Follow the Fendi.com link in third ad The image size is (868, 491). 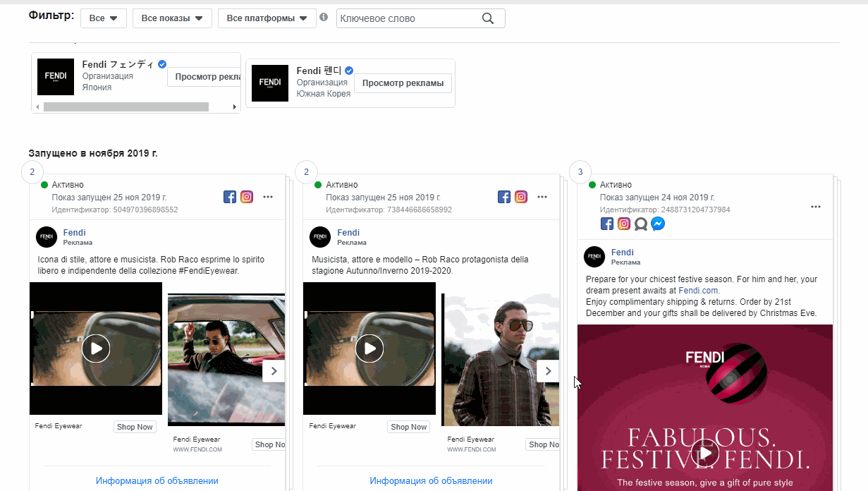699,290
